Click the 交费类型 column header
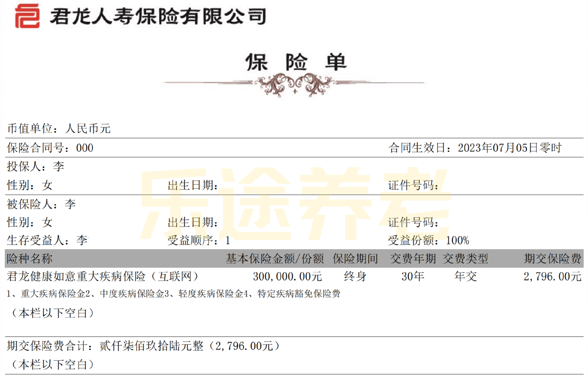This screenshot has height=378, width=588. (466, 259)
